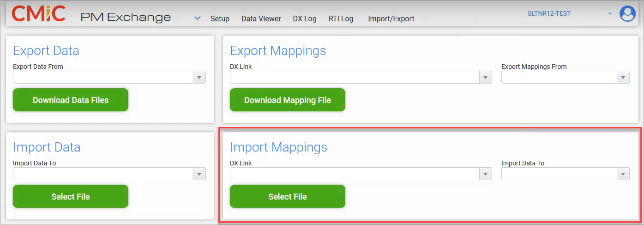Expand the Export Data From dropdown arrow
This screenshot has height=225, width=644.
point(199,78)
